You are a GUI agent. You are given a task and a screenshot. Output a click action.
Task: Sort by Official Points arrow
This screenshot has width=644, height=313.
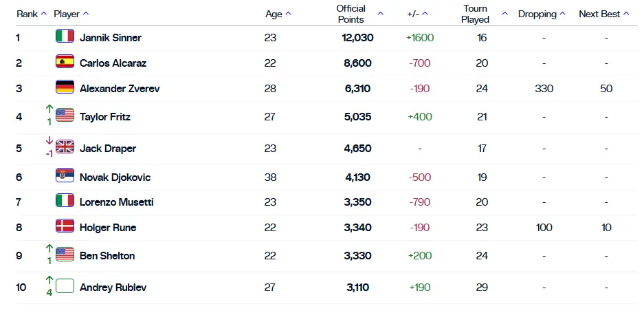pos(380,14)
